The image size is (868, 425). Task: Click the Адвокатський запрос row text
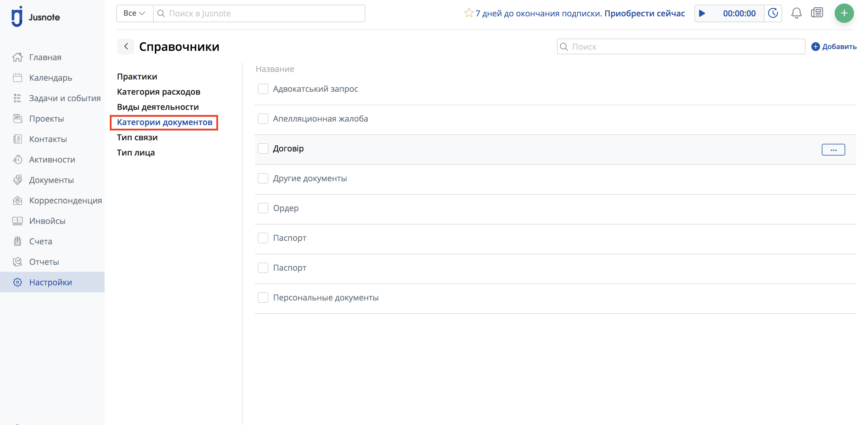coord(315,89)
